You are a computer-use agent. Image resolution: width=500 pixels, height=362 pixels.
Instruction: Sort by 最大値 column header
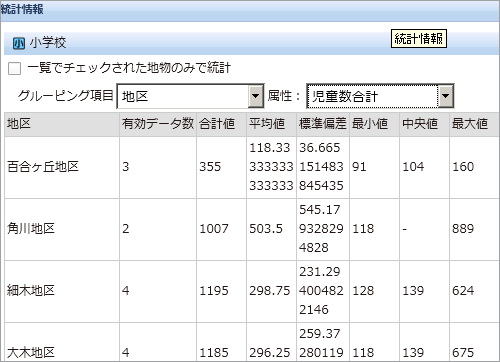tap(475, 124)
